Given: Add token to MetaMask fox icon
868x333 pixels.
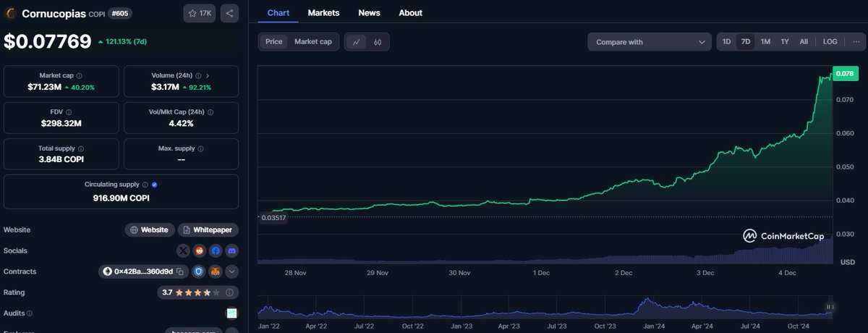Looking at the screenshot, I should [216, 271].
